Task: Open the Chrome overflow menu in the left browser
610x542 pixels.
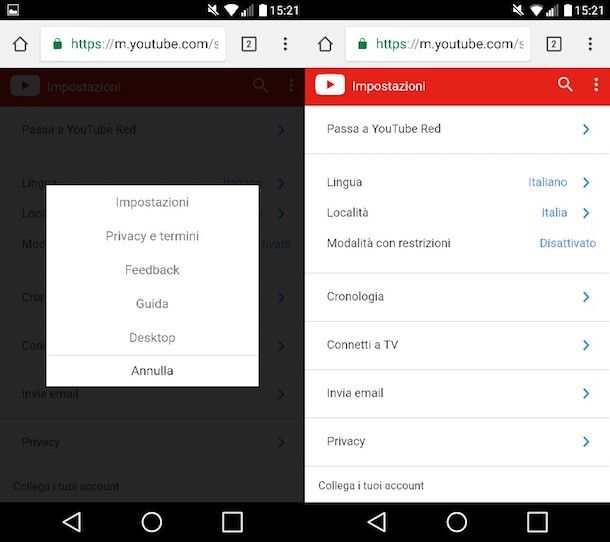Action: pyautogui.click(x=285, y=44)
